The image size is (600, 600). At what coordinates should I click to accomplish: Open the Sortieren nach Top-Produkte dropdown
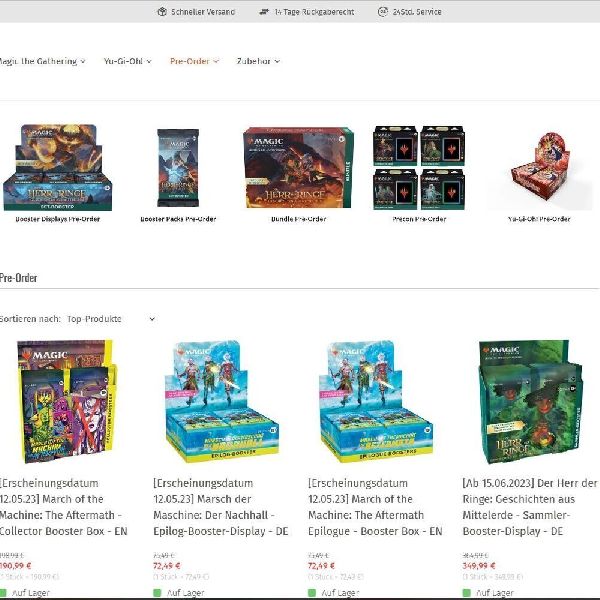click(x=111, y=319)
